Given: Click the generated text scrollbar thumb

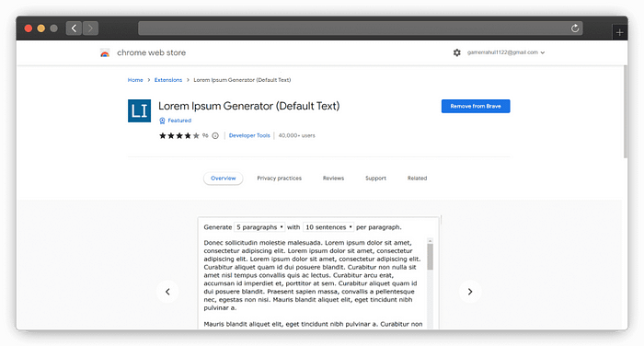Looking at the screenshot, I should pyautogui.click(x=430, y=257).
